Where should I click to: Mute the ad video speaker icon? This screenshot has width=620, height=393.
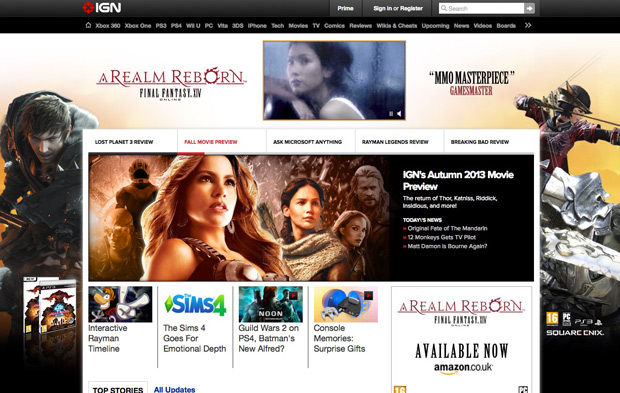click(x=399, y=114)
